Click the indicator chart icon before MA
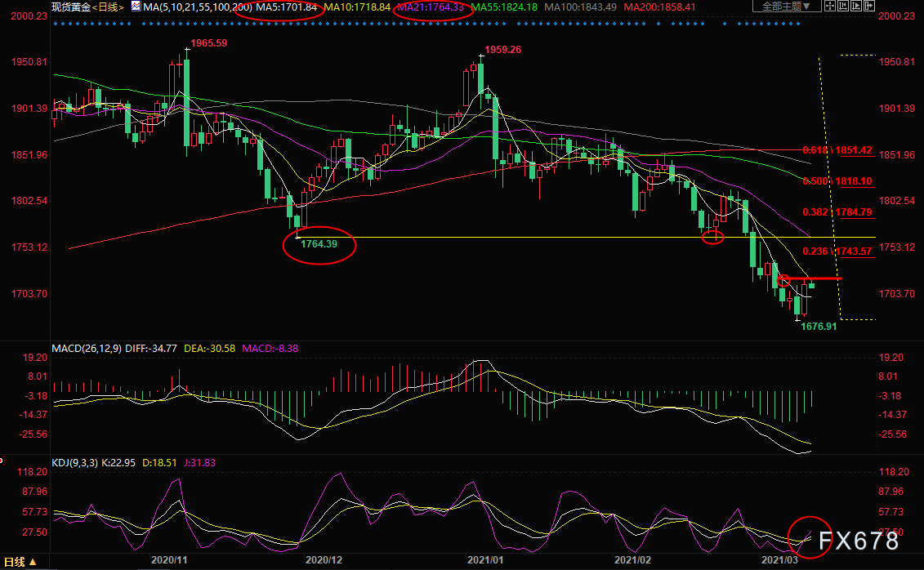The image size is (924, 570). tap(136, 7)
